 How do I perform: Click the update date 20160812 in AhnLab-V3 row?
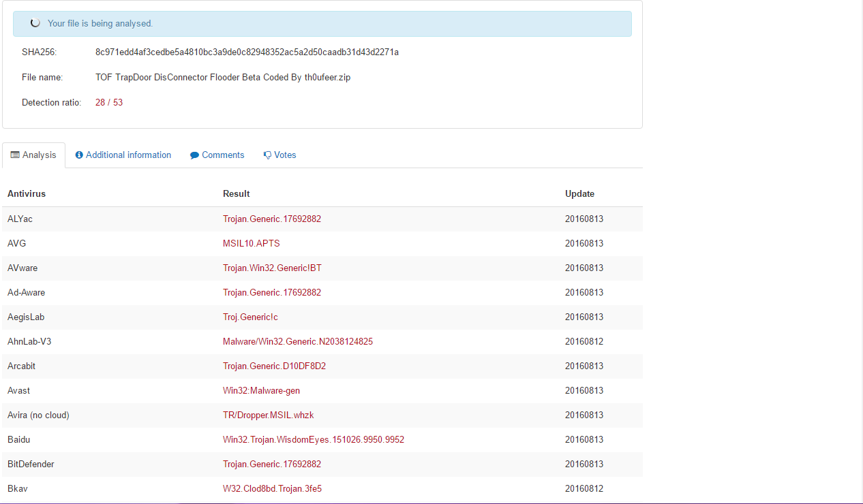click(584, 342)
